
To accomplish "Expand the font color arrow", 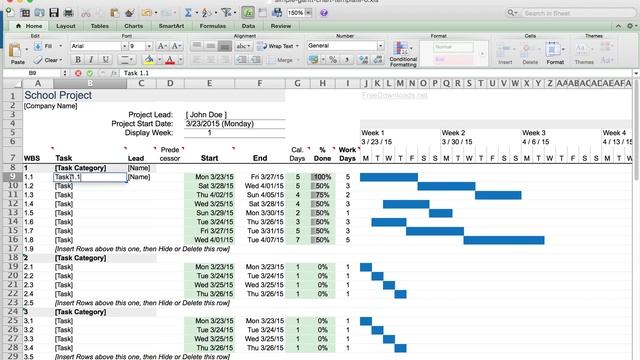I will (x=180, y=60).
